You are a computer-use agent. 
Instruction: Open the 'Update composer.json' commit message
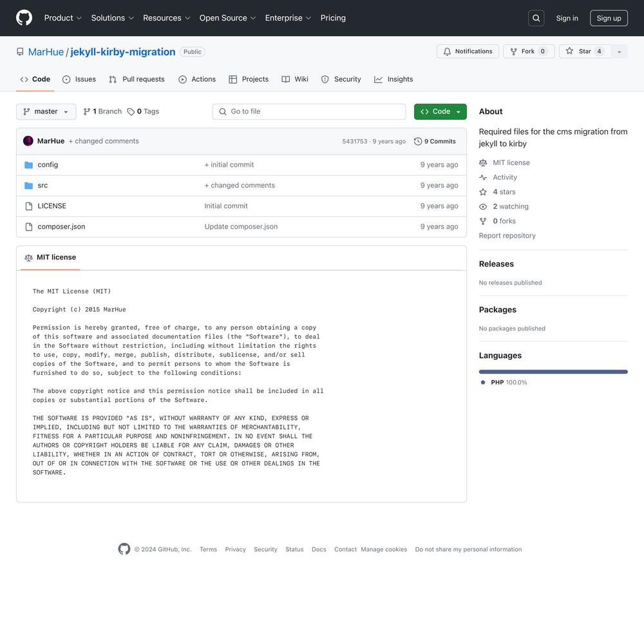241,227
